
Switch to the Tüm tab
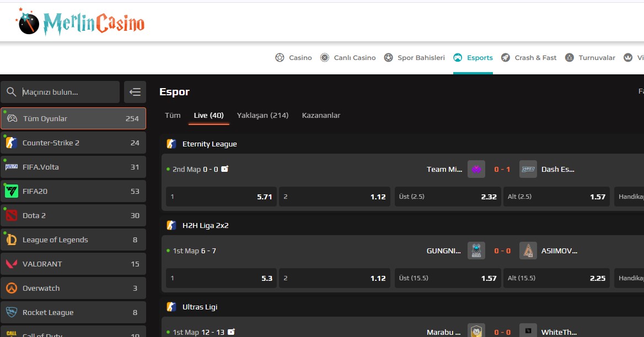(173, 115)
